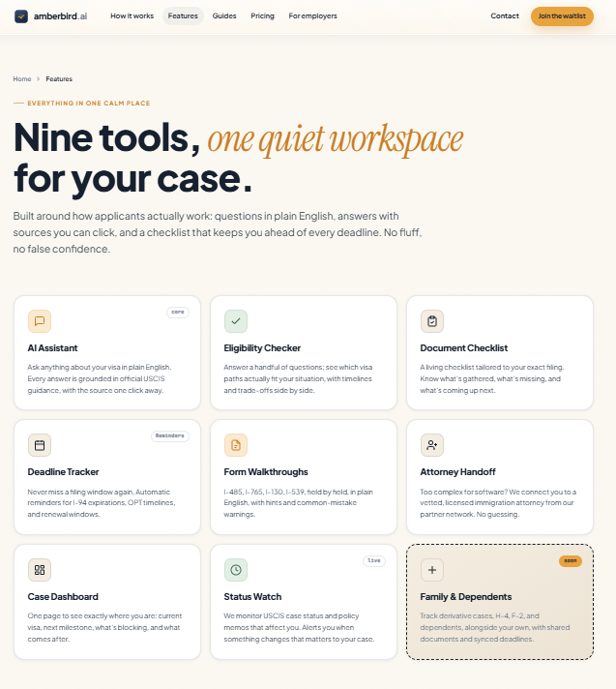616x689 pixels.
Task: Click the AI Assistant chat bubble icon
Action: click(x=40, y=321)
